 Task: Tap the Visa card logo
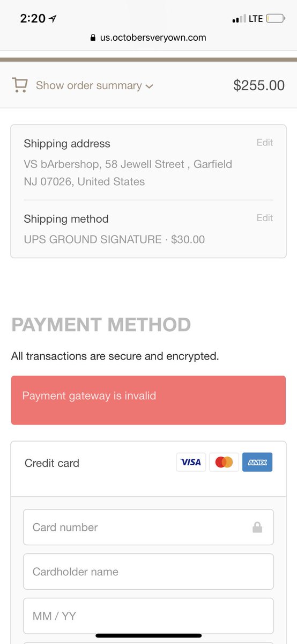pos(191,462)
